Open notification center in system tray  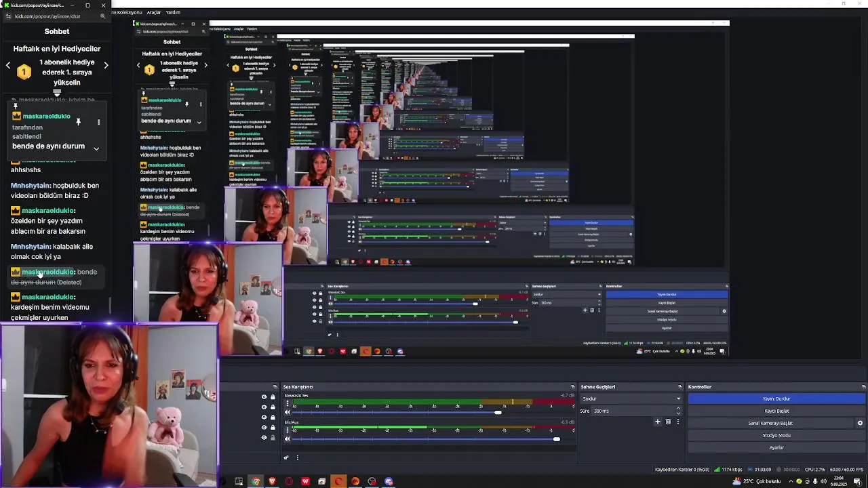(x=857, y=481)
